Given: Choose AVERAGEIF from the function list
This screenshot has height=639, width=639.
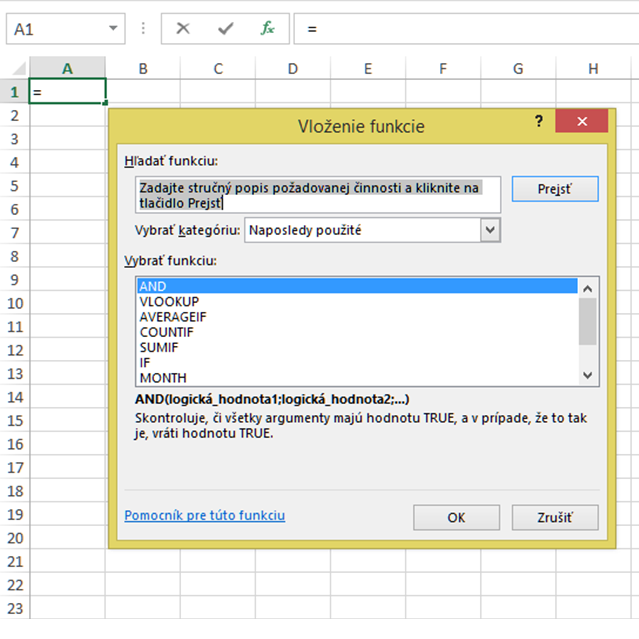Looking at the screenshot, I should (x=173, y=316).
